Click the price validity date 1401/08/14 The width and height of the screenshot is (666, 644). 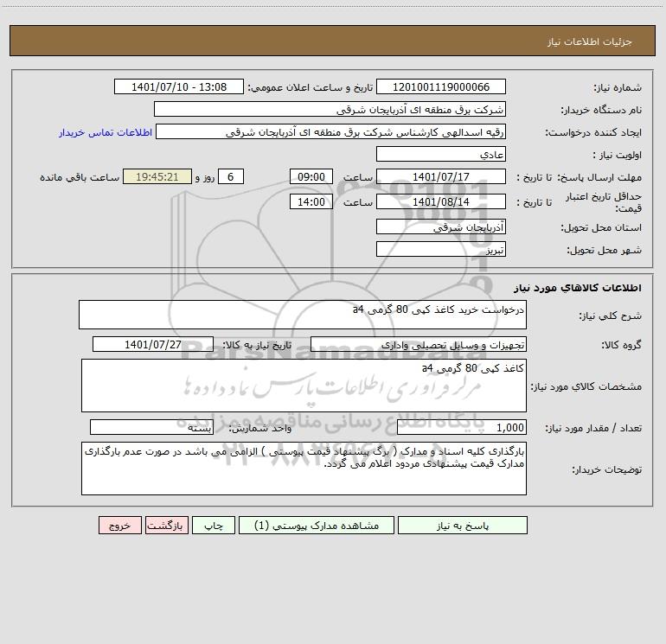[441, 201]
